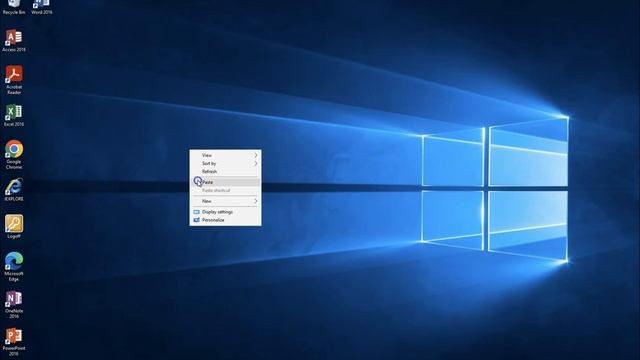Select the Excel 2016 desktop shortcut
Image resolution: width=640 pixels, height=360 pixels.
(x=13, y=116)
